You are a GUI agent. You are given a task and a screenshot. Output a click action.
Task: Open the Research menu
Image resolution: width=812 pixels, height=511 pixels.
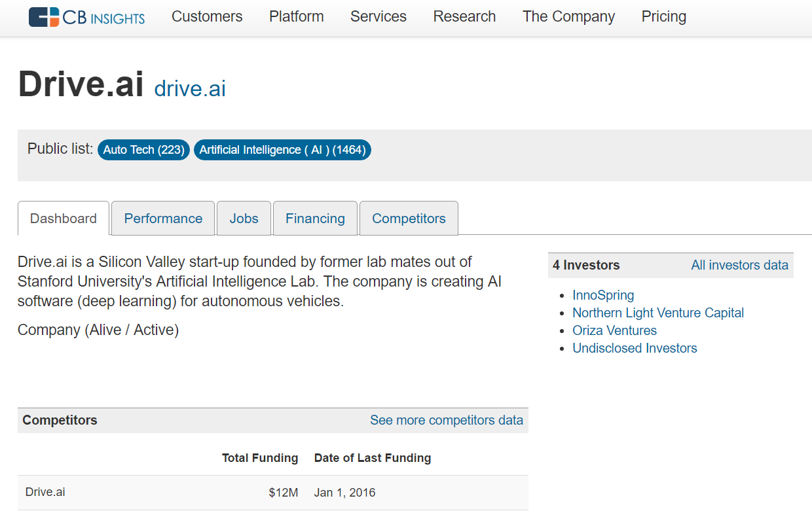click(x=464, y=17)
